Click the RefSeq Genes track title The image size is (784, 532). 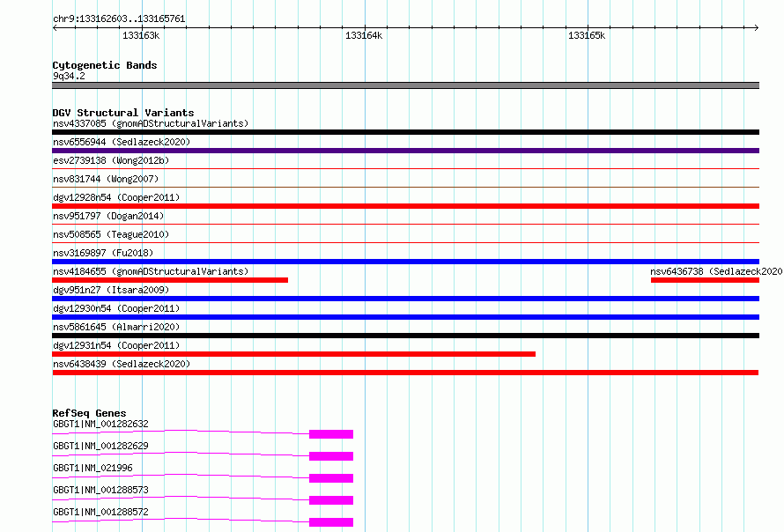(89, 413)
